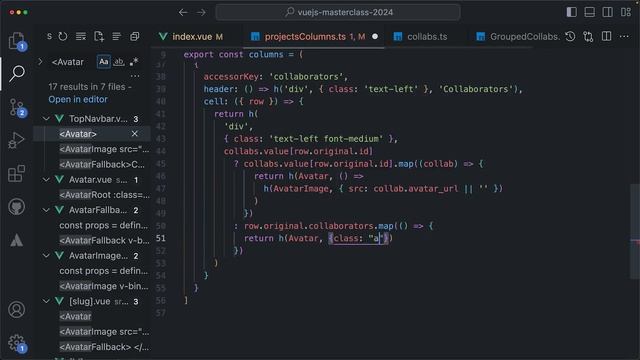
Task: Go back in navigation history
Action: pos(183,12)
